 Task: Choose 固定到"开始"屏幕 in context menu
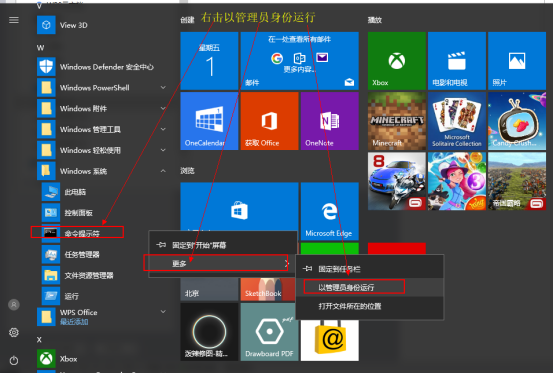(x=223, y=245)
